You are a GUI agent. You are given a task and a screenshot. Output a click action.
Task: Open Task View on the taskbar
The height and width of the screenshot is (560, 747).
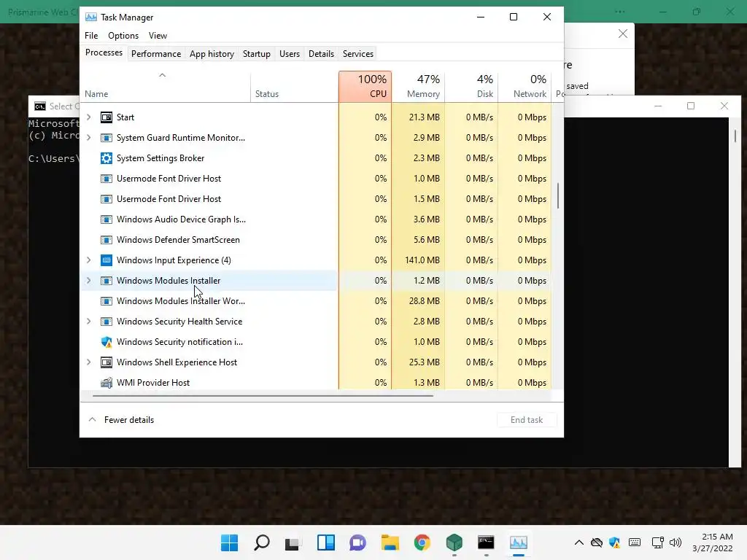coord(293,542)
